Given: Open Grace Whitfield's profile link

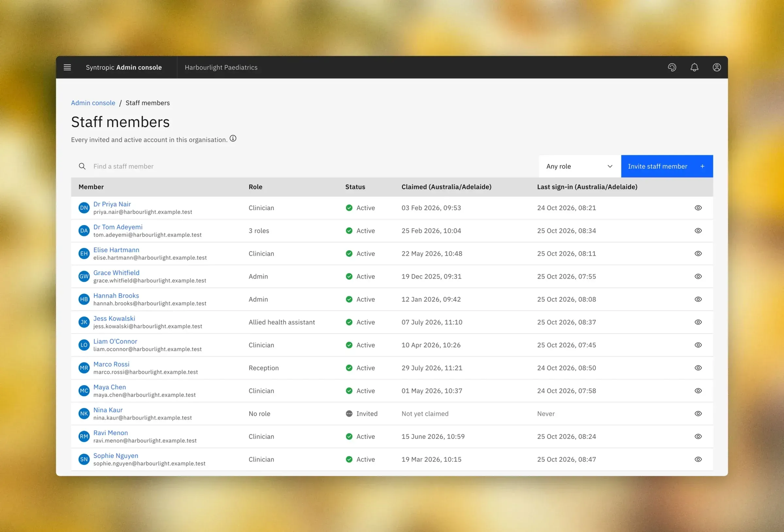Looking at the screenshot, I should [116, 273].
